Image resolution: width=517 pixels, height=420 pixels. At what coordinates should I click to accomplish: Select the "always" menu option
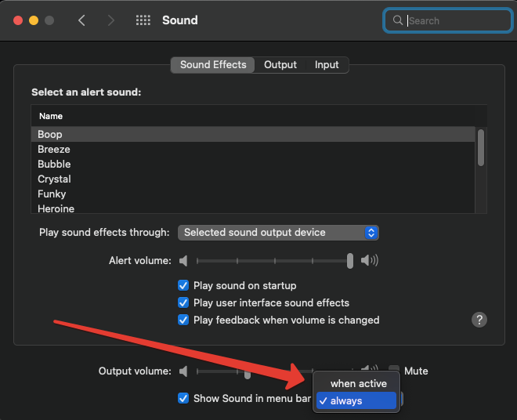pos(346,400)
